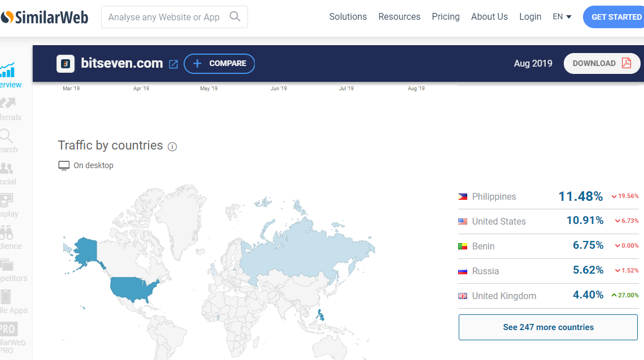Click the Traffic by countries info icon
This screenshot has width=644, height=360.
[x=172, y=147]
